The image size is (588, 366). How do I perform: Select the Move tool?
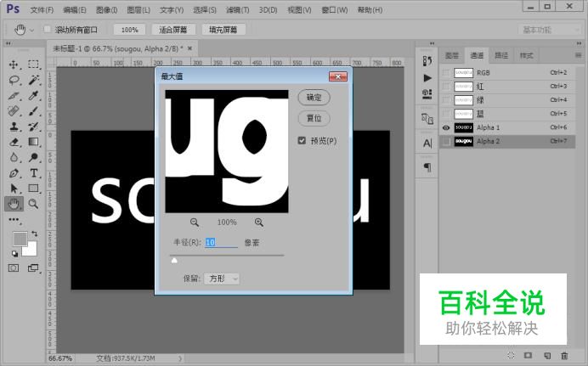(14, 65)
